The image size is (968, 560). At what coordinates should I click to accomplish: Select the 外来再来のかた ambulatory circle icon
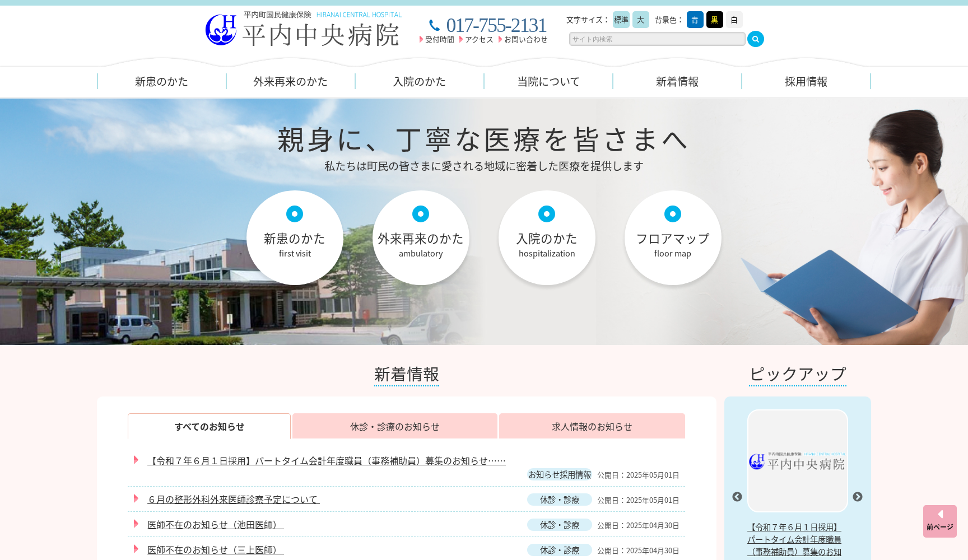tap(421, 237)
